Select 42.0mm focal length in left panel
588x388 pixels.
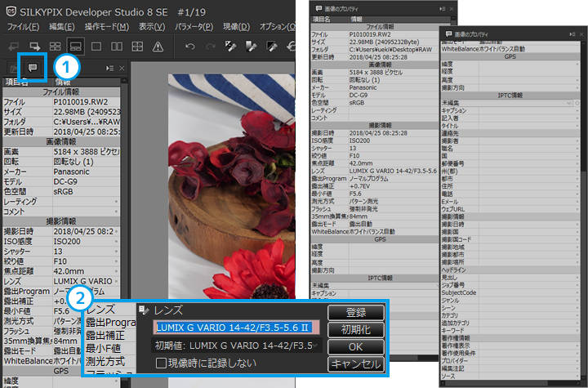point(69,271)
